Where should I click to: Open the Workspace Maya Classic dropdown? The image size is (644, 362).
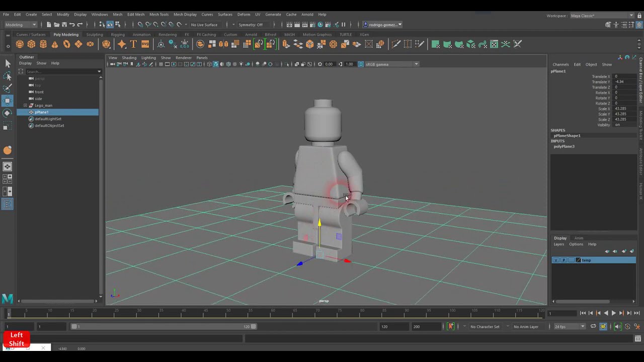[602, 16]
